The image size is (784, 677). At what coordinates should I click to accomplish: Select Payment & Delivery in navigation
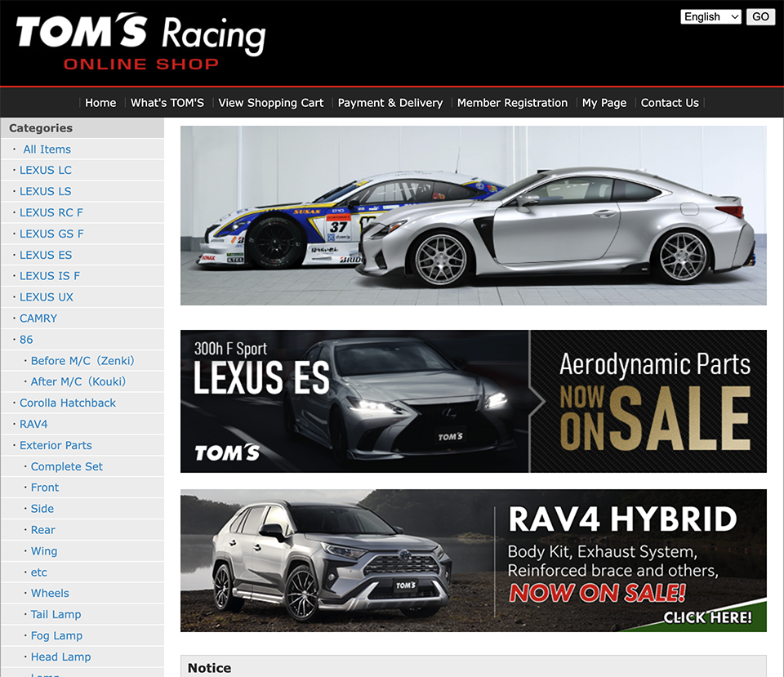390,103
